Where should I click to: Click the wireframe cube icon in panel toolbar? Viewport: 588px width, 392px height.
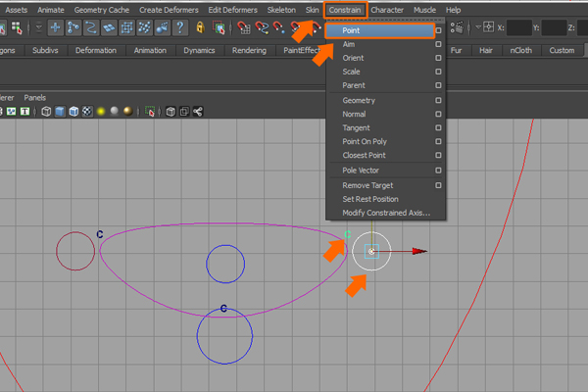(x=46, y=112)
